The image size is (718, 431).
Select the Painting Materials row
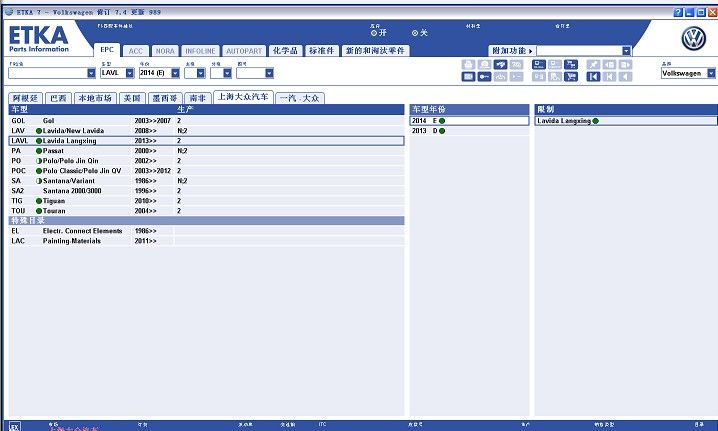[207, 241]
